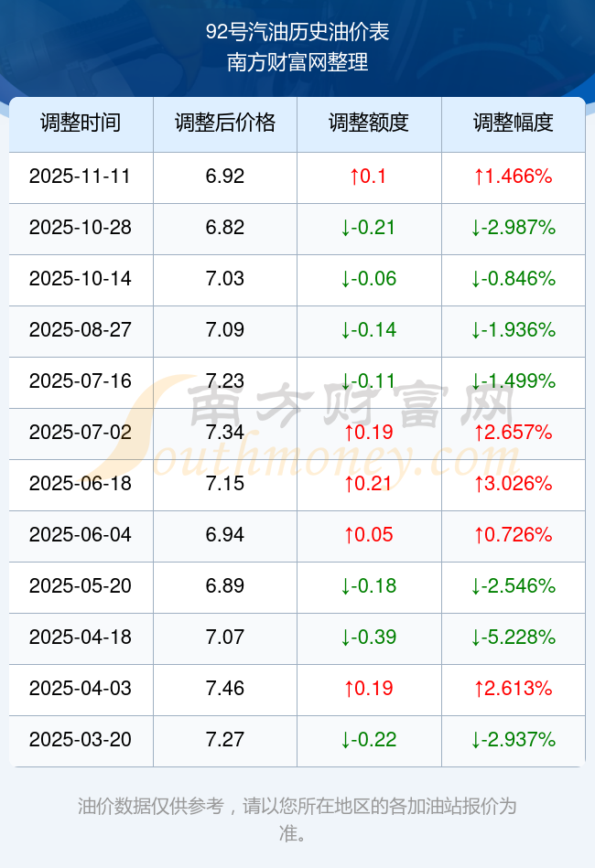
Task: Select the 2025-03-20 date cell
Action: point(81,740)
